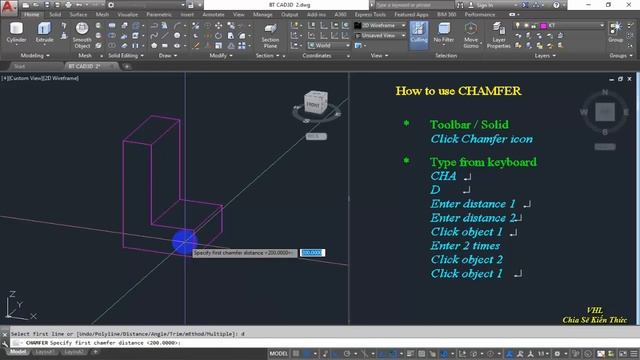Click the workspace switching gear in status bar
Image resolution: width=640 pixels, height=360 pixels.
coord(557,353)
